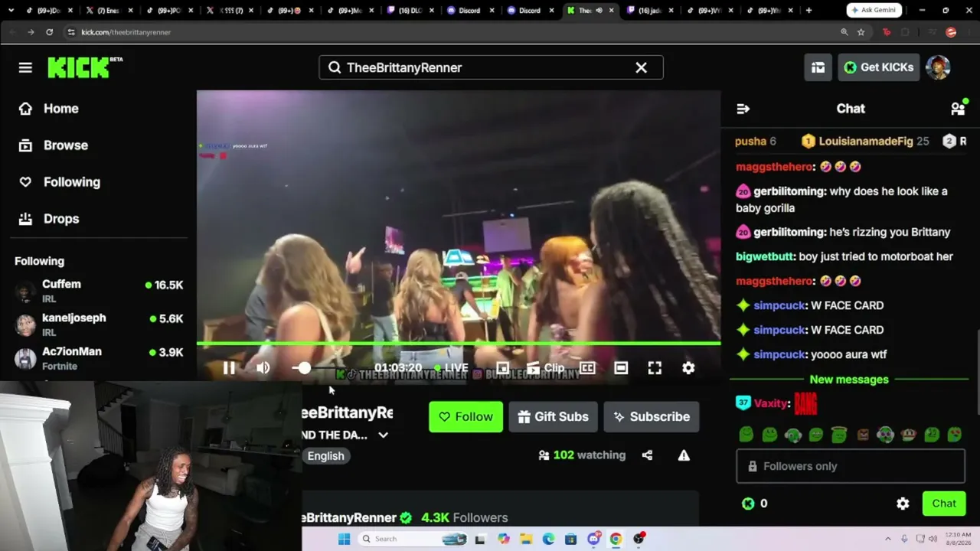Reload the page in browser
The height and width of the screenshot is (551, 980).
coord(49,32)
